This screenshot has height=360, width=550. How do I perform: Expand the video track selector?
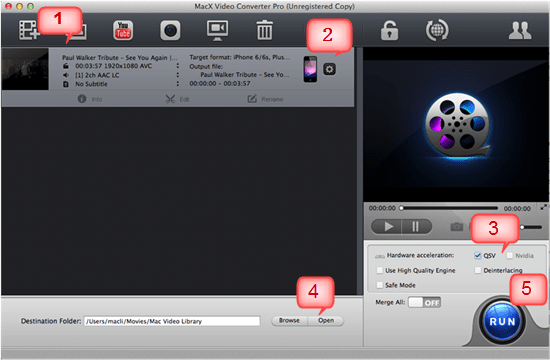point(178,66)
